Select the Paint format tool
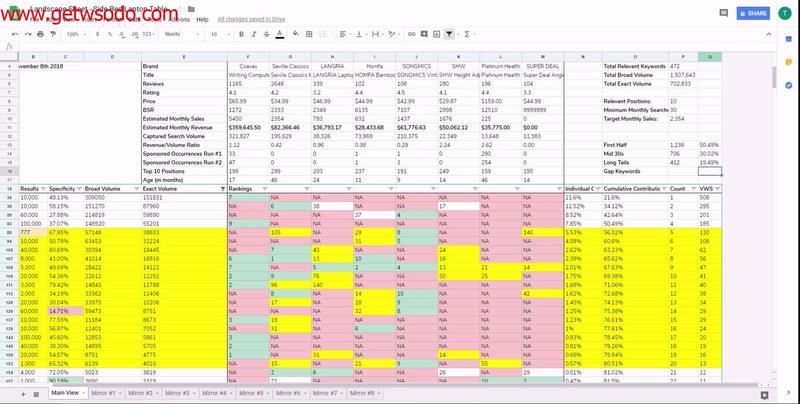This screenshot has width=800, height=404. (53, 34)
